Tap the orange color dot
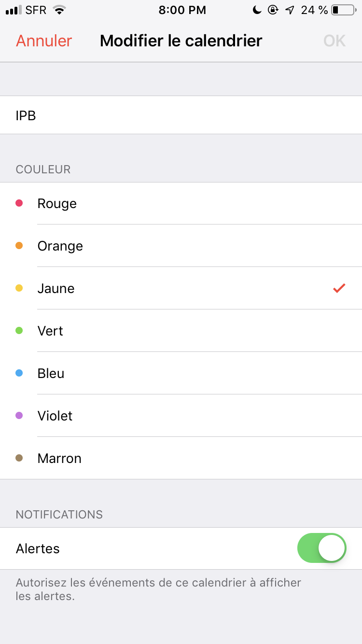 [x=19, y=246]
